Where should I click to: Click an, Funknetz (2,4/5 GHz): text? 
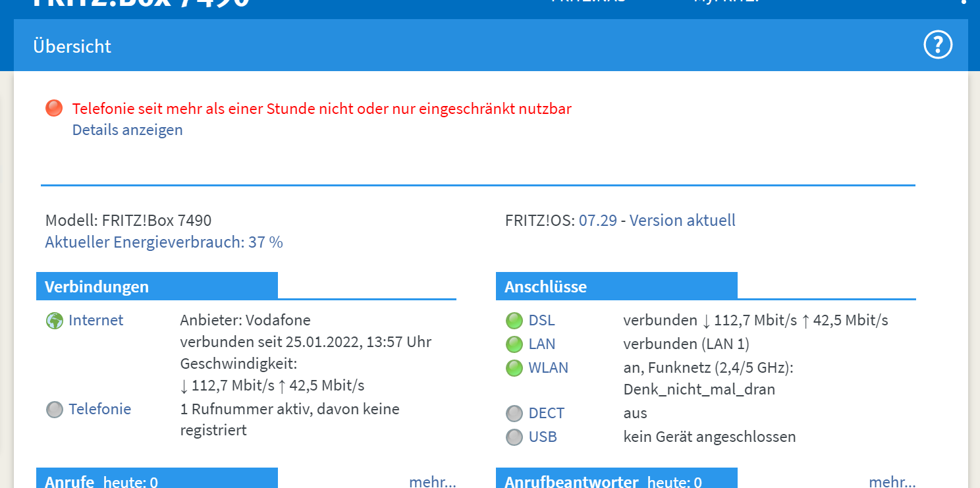click(708, 367)
